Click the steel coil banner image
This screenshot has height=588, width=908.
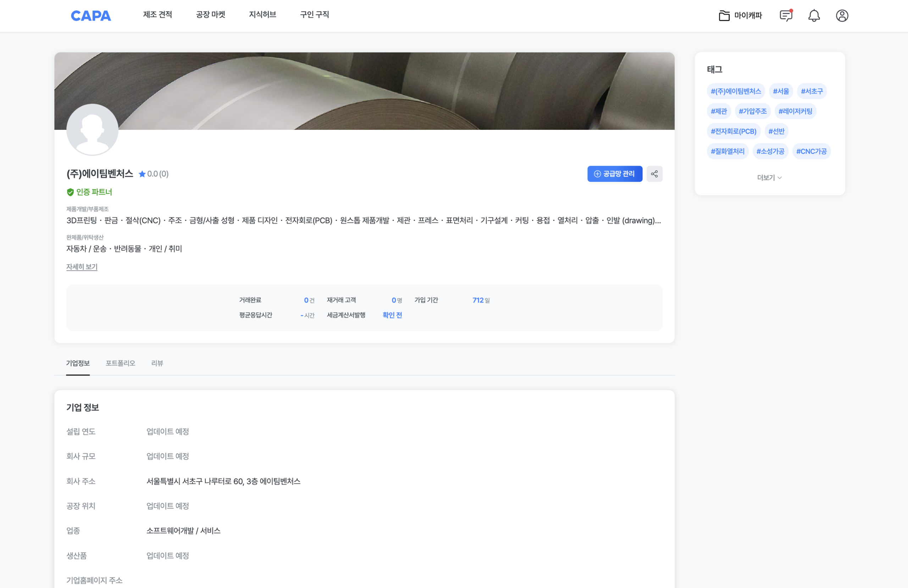tap(382, 88)
